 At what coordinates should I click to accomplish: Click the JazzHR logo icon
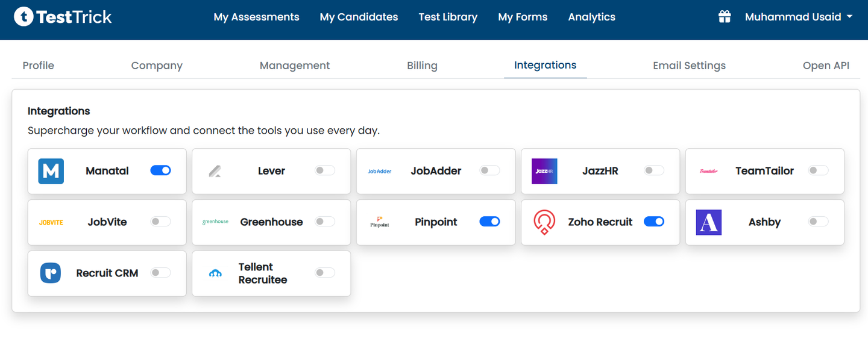[x=544, y=171]
